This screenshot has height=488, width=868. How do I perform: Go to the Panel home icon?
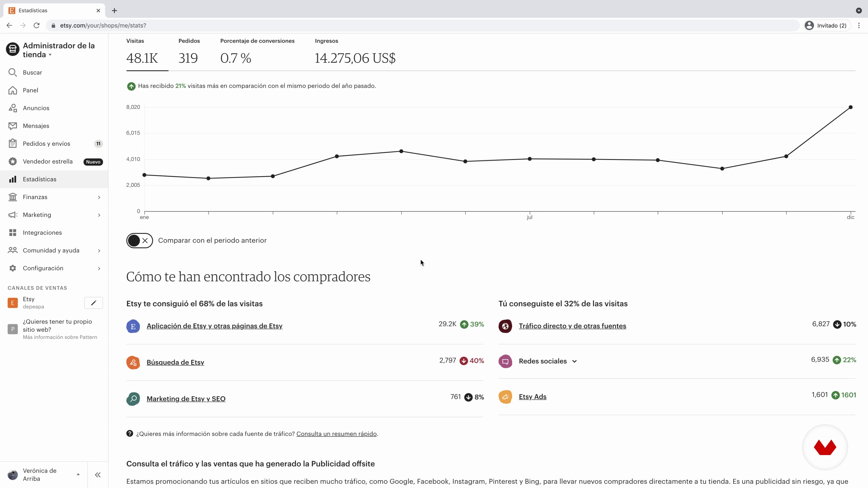tap(12, 90)
